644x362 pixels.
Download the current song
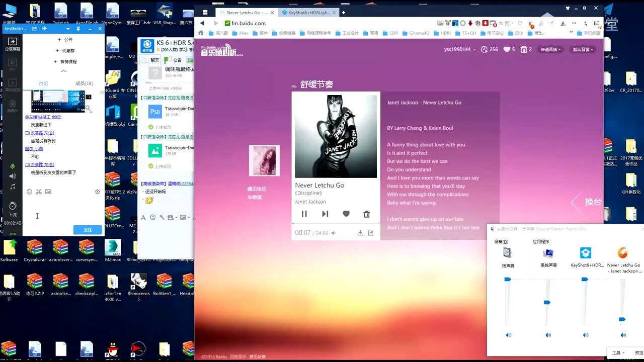[360, 233]
